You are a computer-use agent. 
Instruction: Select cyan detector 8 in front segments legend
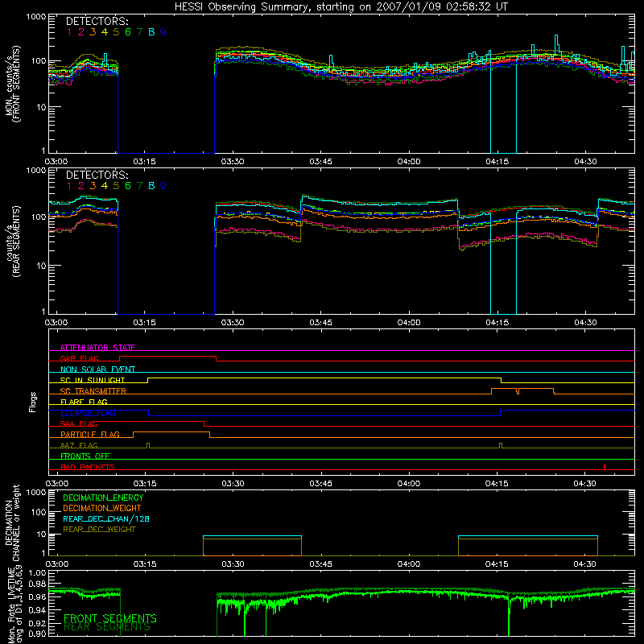[151, 32]
